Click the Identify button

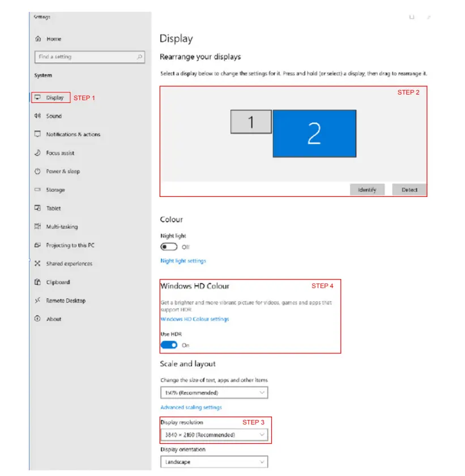point(367,190)
